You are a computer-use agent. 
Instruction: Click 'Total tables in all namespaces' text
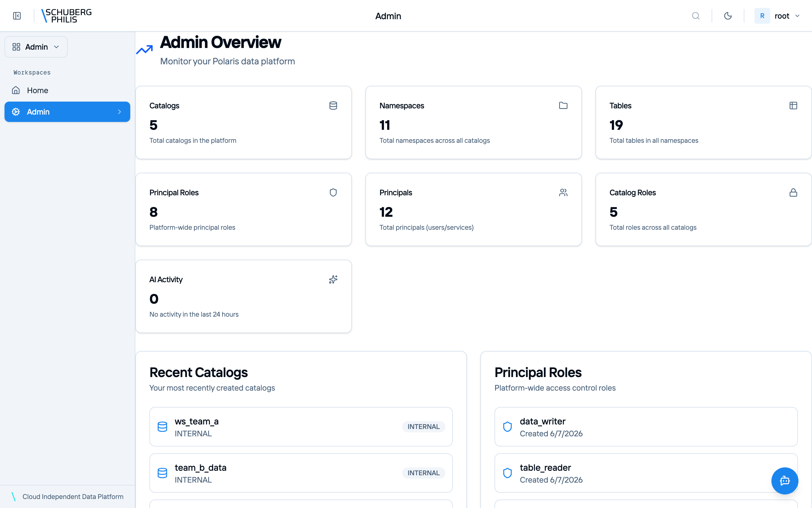(x=654, y=141)
